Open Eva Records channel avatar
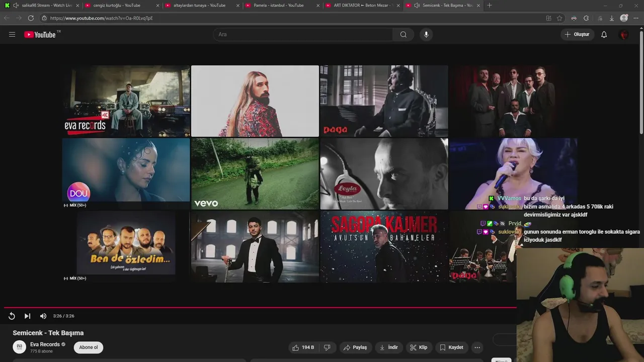Image resolution: width=644 pixels, height=362 pixels. point(19,347)
